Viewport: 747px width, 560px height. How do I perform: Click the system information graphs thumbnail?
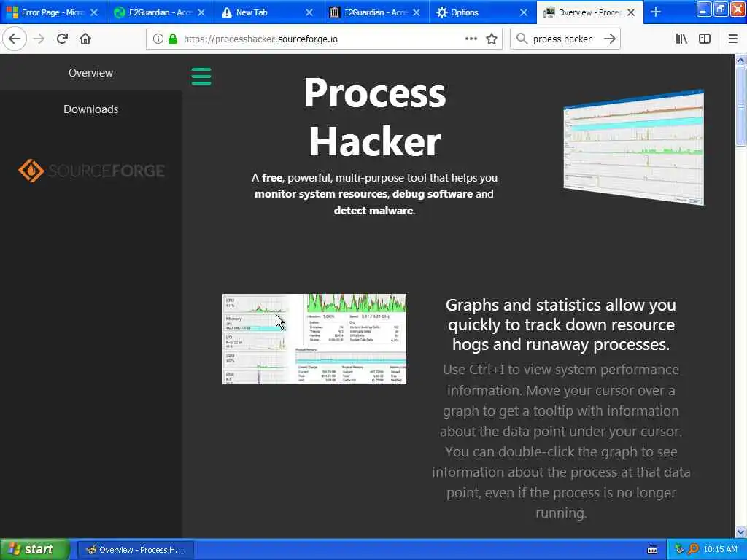pyautogui.click(x=314, y=339)
